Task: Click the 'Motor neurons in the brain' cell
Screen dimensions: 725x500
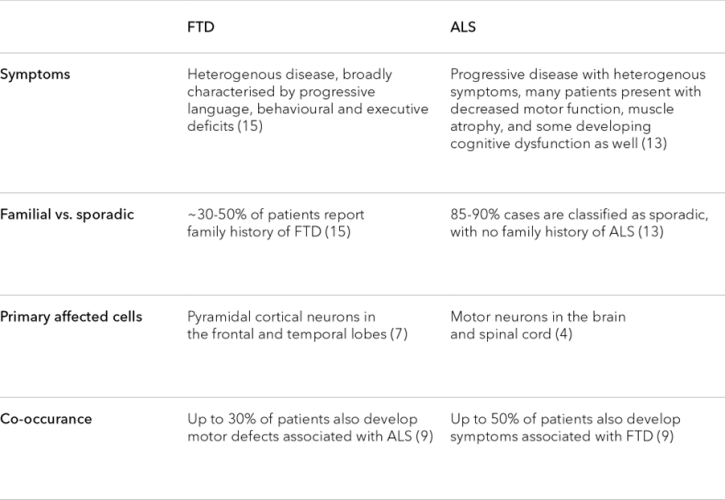Action: coord(538,317)
